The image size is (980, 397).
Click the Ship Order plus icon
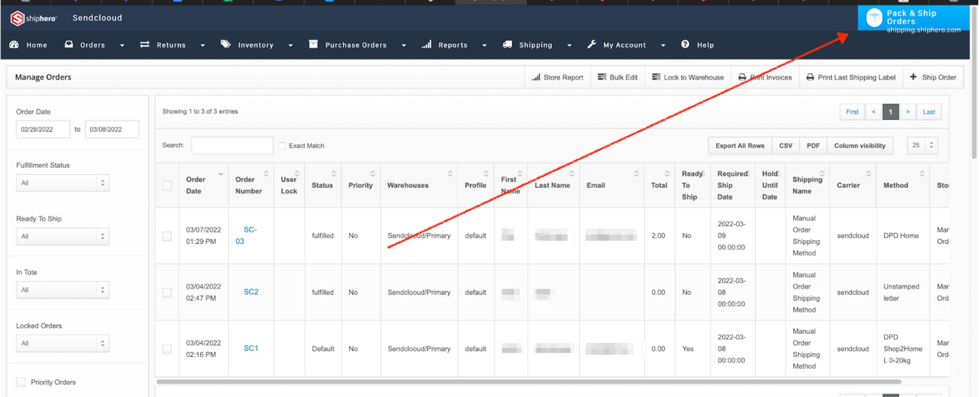point(913,77)
